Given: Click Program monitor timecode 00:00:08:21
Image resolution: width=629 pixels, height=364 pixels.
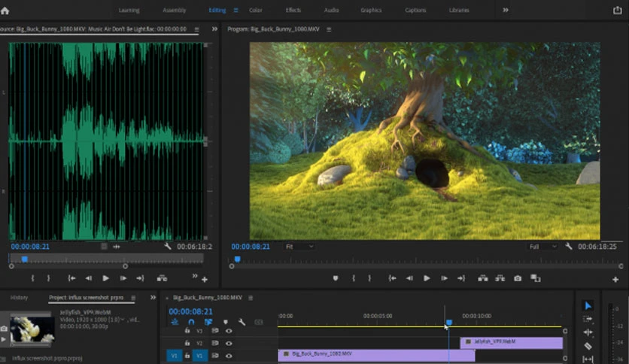Looking at the screenshot, I should point(251,247).
